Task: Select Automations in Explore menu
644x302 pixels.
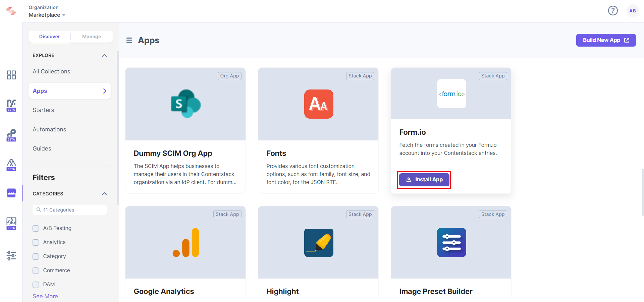Action: point(49,129)
